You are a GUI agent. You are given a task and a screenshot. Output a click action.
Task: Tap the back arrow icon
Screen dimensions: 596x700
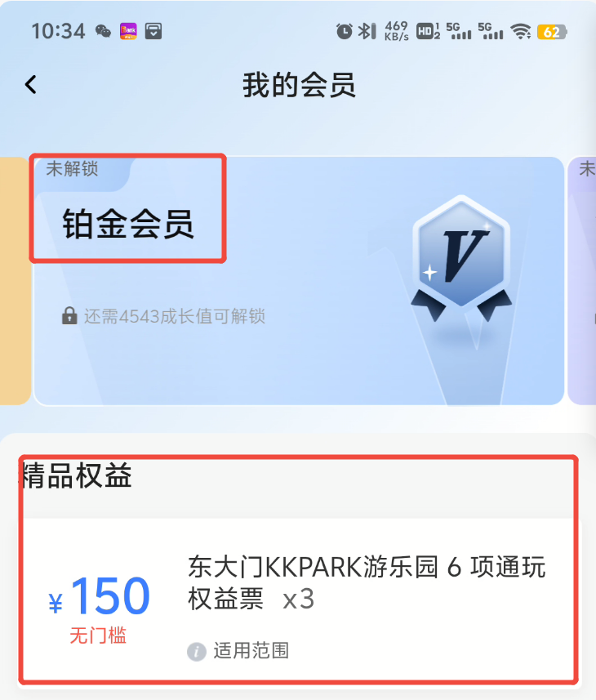point(30,84)
